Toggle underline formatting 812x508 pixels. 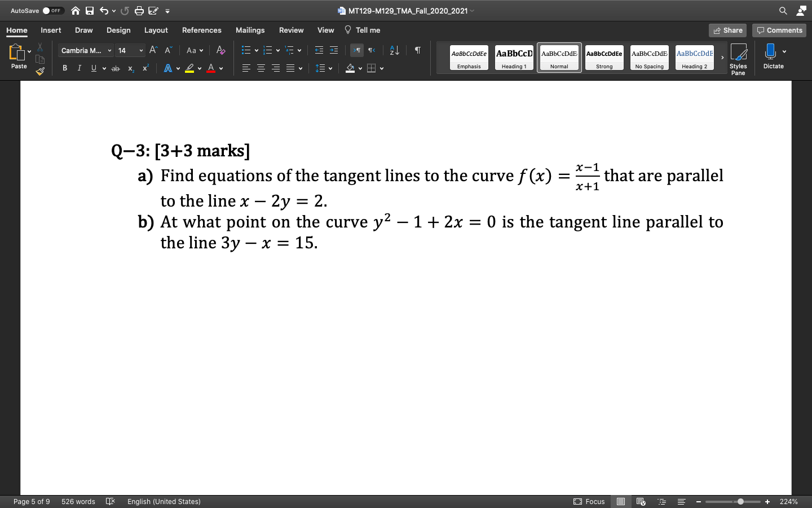[94, 68]
